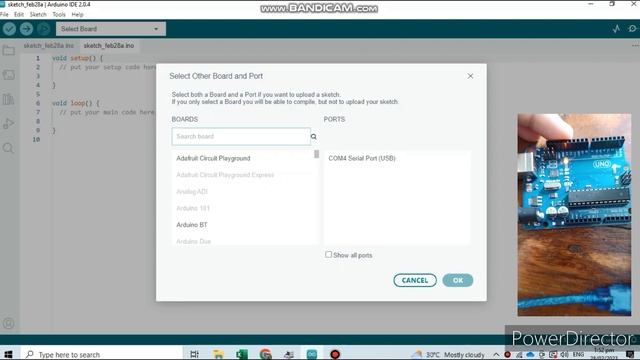Open the Debug sidebar icon
The width and height of the screenshot is (640, 360).
pos(9,123)
